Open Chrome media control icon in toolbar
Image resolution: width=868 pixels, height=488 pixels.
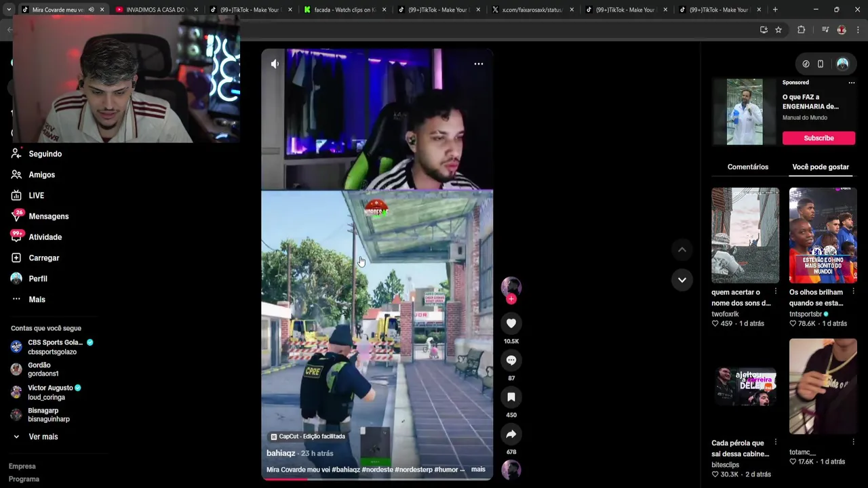tap(825, 30)
